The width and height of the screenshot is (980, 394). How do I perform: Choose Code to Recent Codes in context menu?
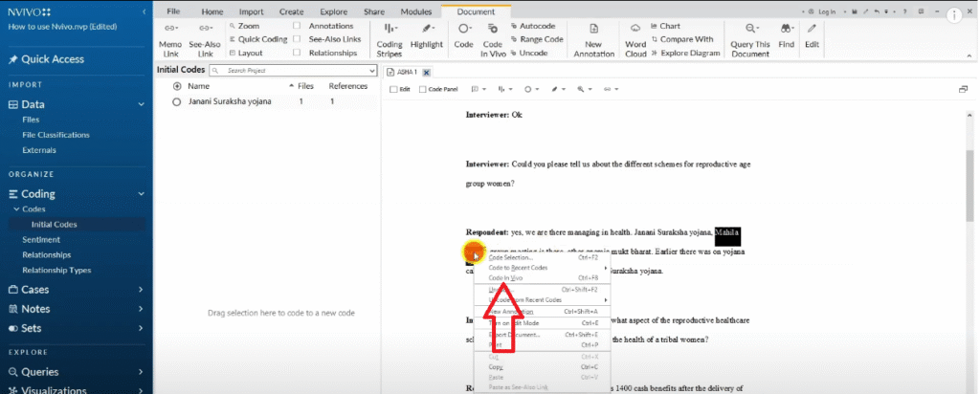pyautogui.click(x=542, y=268)
